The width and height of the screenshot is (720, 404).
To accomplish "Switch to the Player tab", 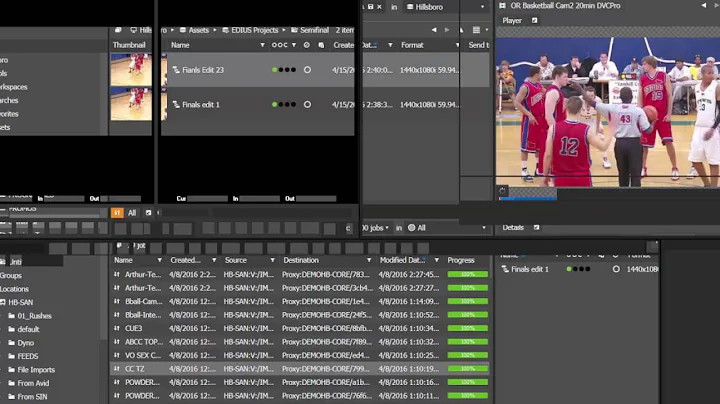I will tap(512, 21).
